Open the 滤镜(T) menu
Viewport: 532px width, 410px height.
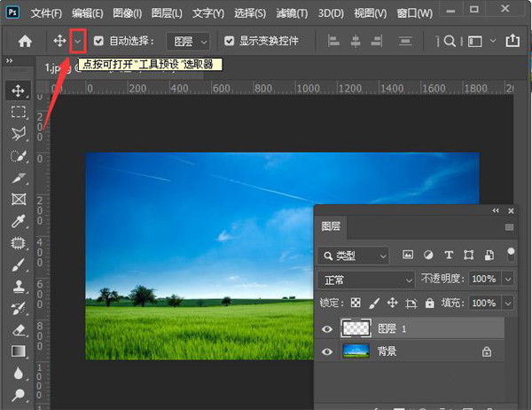[289, 13]
